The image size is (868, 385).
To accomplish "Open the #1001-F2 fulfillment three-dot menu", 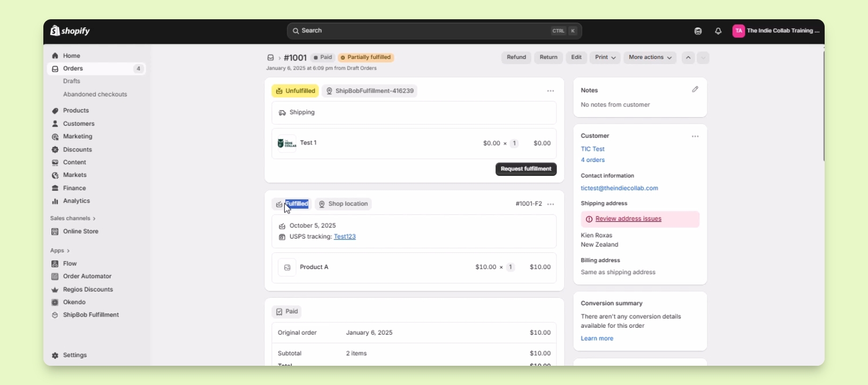I will pos(551,204).
